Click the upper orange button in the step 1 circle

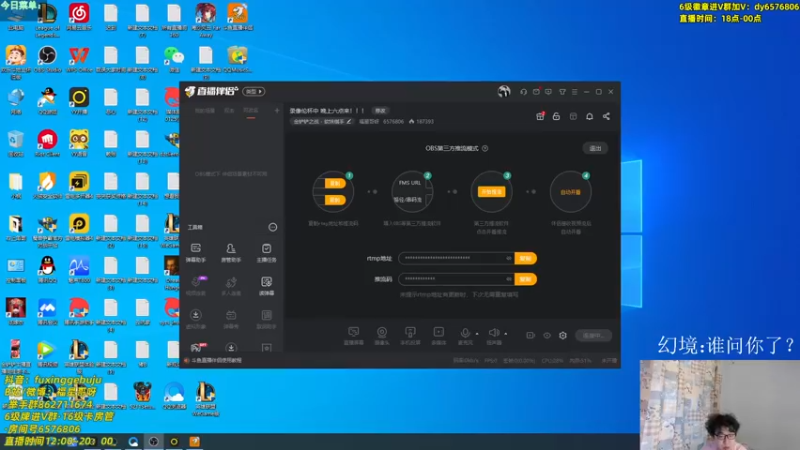pos(335,183)
